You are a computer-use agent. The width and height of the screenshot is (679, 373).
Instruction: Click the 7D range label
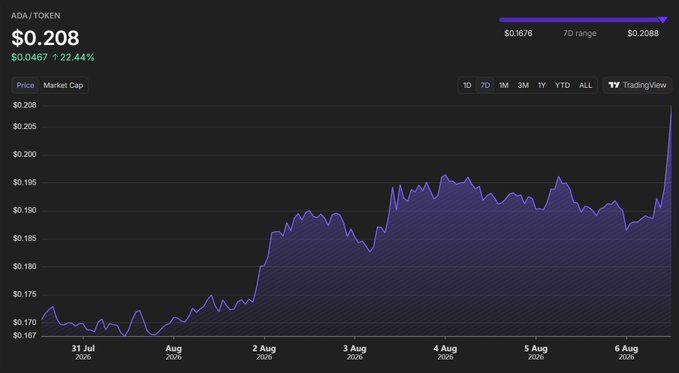(x=580, y=33)
